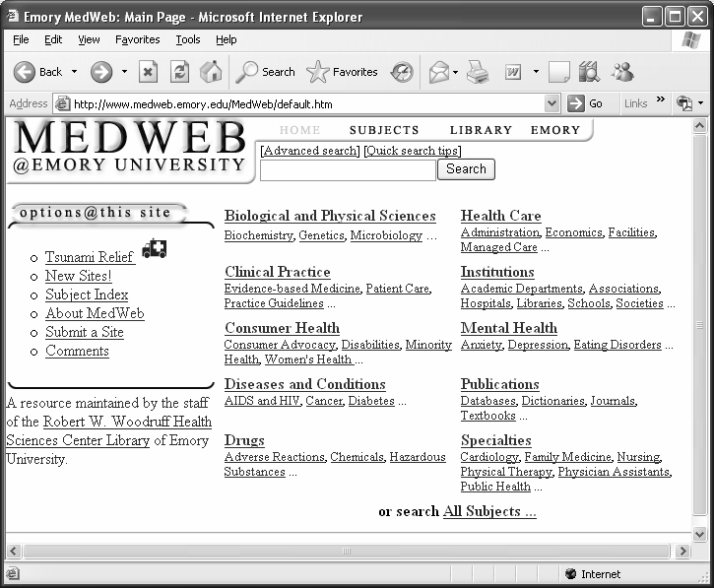Open the Help menu
This screenshot has height=588, width=714.
point(227,39)
